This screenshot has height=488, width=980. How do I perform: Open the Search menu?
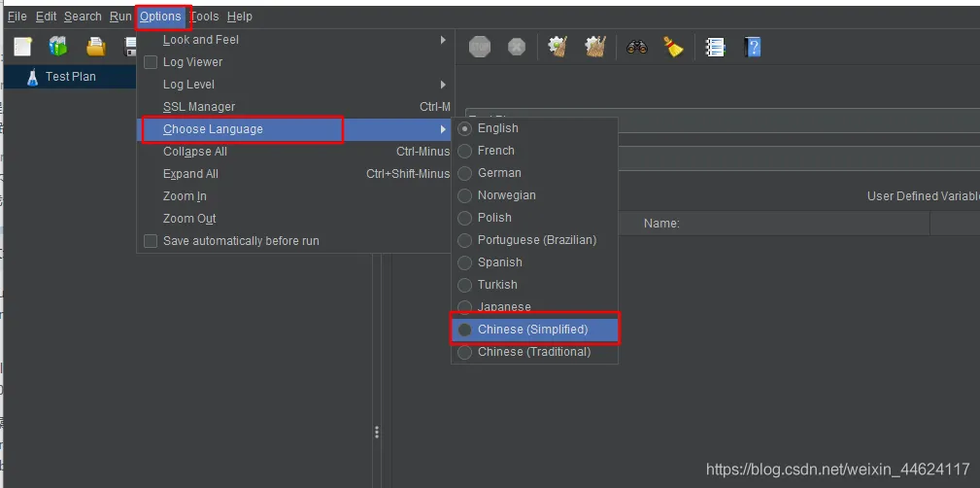click(x=83, y=17)
